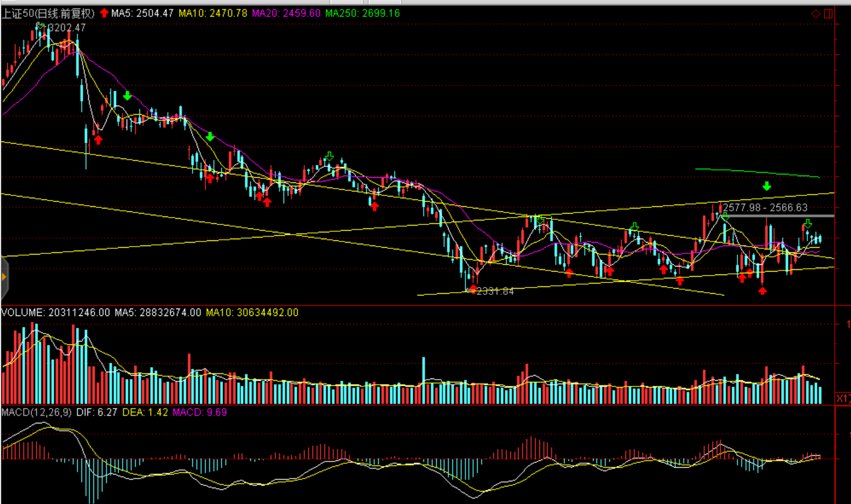
Task: Click hollow green arrow at gray line start
Action: click(725, 217)
